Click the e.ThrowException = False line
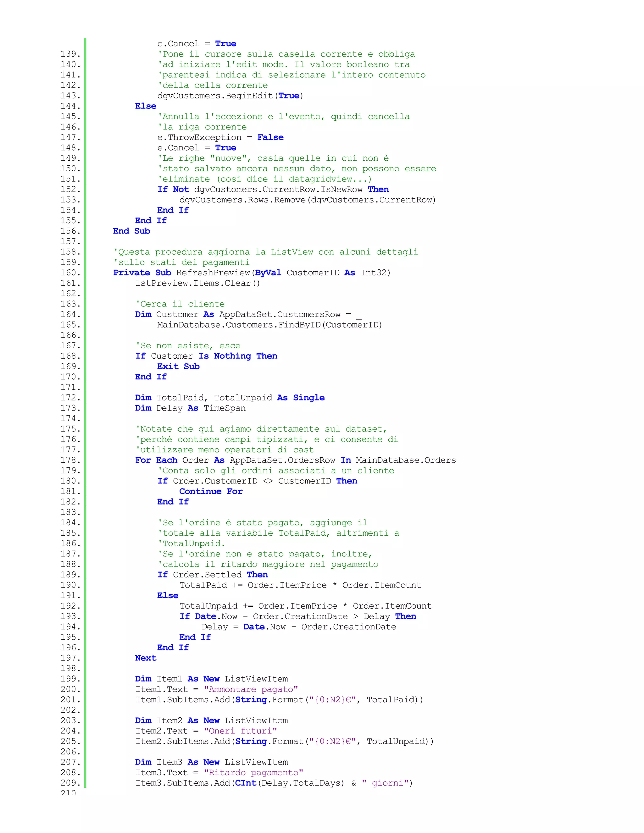The image size is (644, 833). (x=220, y=137)
